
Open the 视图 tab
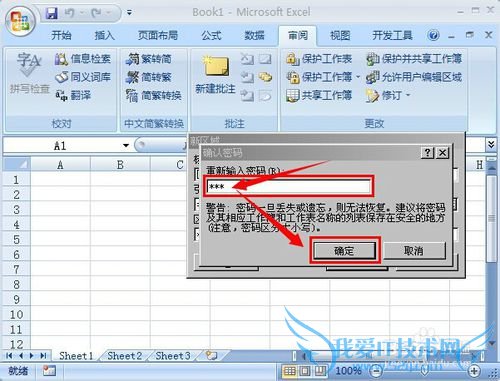point(340,35)
